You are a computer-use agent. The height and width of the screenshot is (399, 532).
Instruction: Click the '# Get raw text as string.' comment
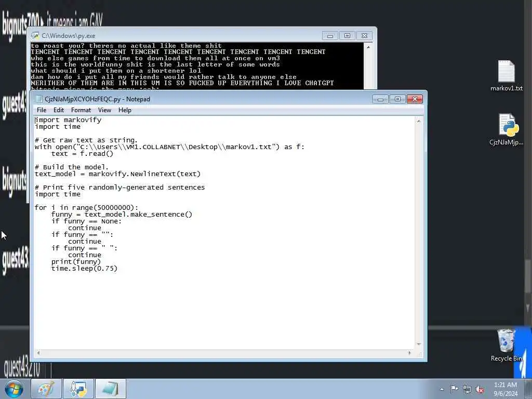86,140
